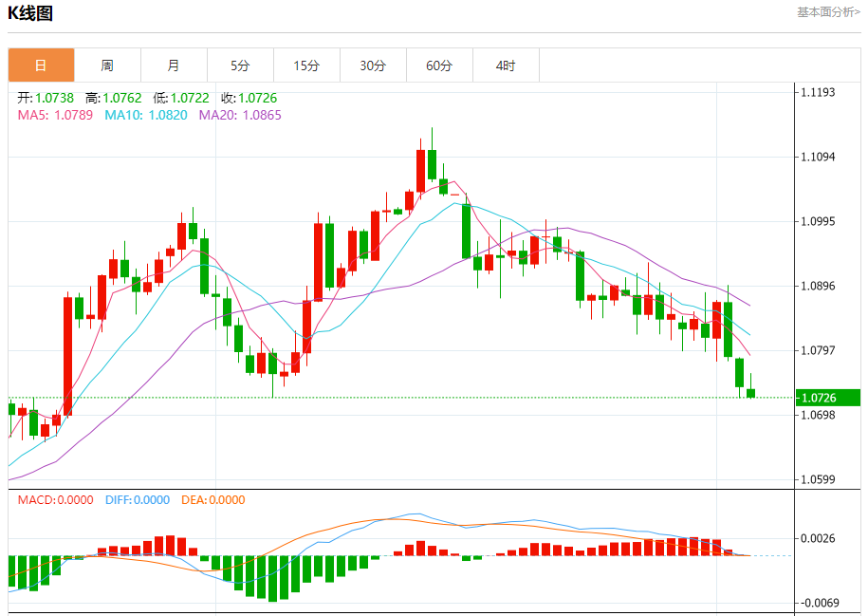Click the K线图 title
This screenshot has width=868, height=616.
[30, 13]
